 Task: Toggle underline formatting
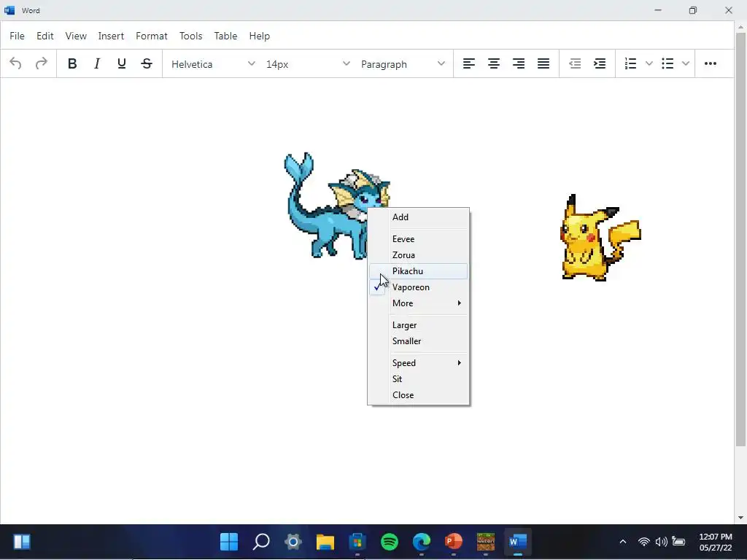[122, 63]
